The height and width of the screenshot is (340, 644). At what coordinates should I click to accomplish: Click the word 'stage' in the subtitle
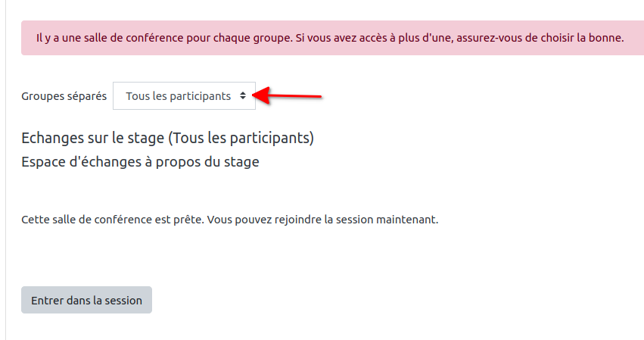[242, 162]
